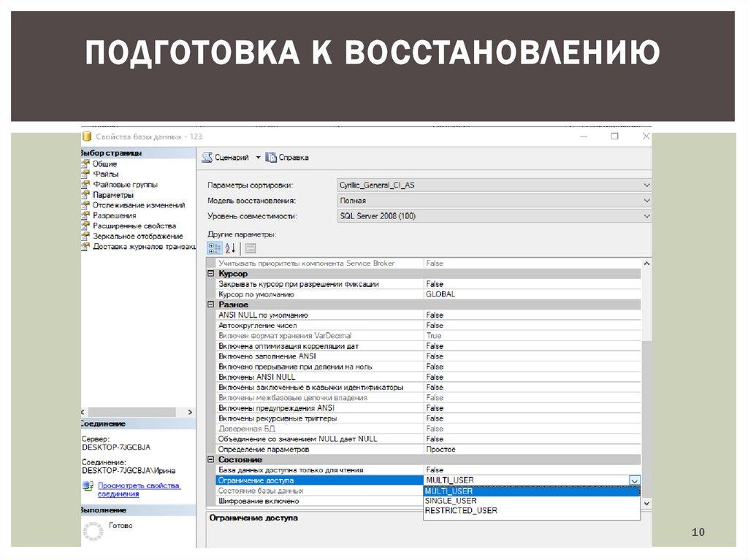Open the Справка help button
Viewport: 748px width, 560px height.
coord(287,157)
